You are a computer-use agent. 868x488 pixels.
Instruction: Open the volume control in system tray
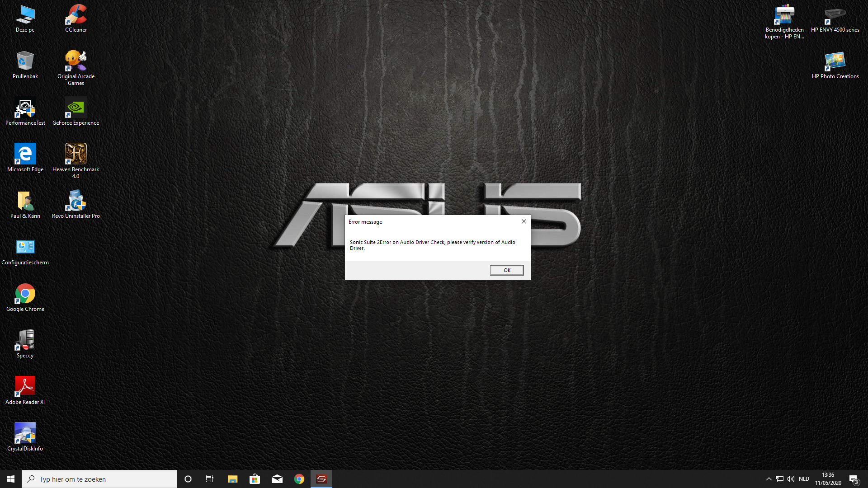pos(791,479)
